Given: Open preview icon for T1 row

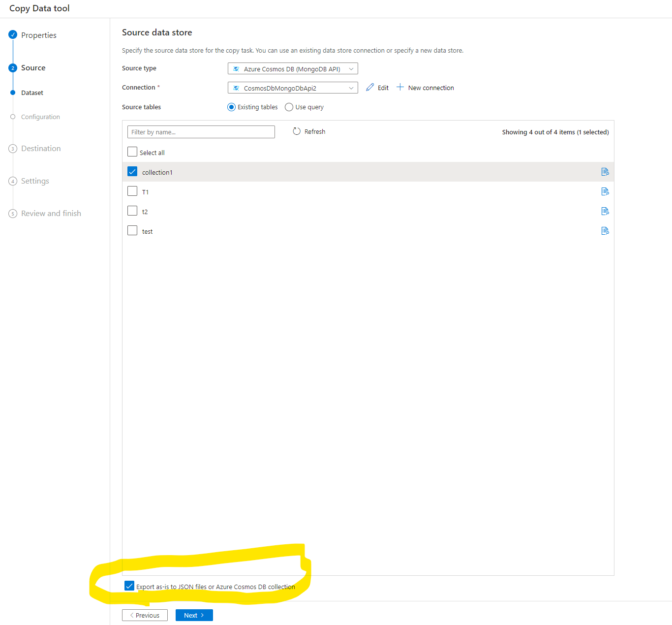Looking at the screenshot, I should 605,191.
